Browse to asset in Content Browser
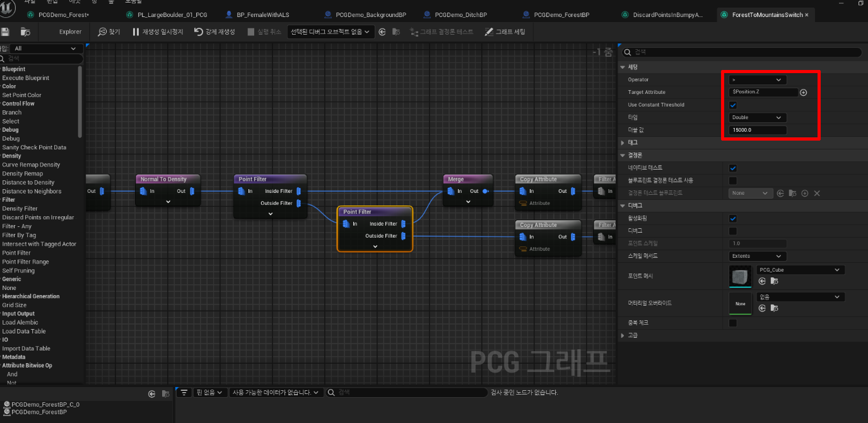 click(x=25, y=32)
